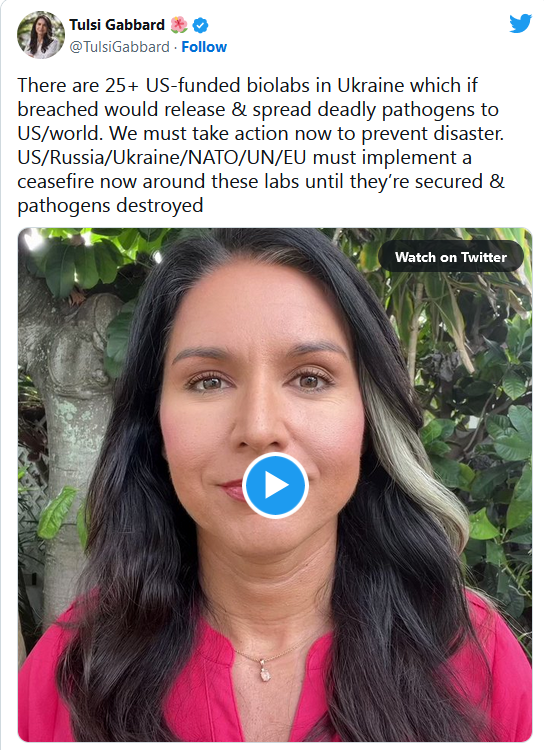Click the phrase "US/Russia/Ukraine/NATO/UN/EU" in the tweet

click(163, 157)
